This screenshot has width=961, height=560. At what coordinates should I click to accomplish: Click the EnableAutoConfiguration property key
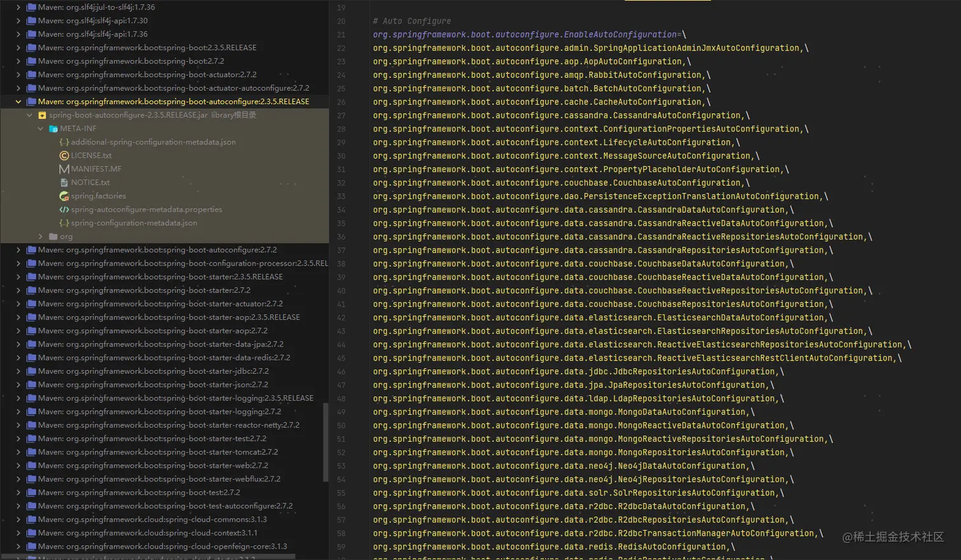point(525,34)
